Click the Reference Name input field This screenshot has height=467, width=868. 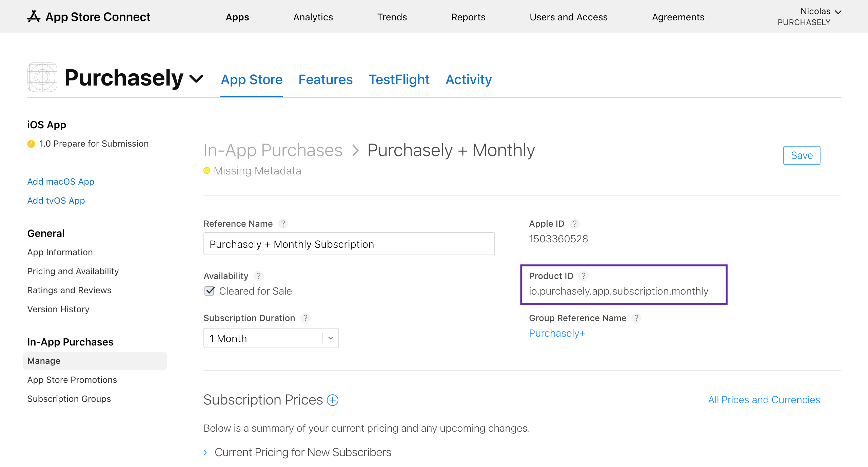tap(349, 244)
